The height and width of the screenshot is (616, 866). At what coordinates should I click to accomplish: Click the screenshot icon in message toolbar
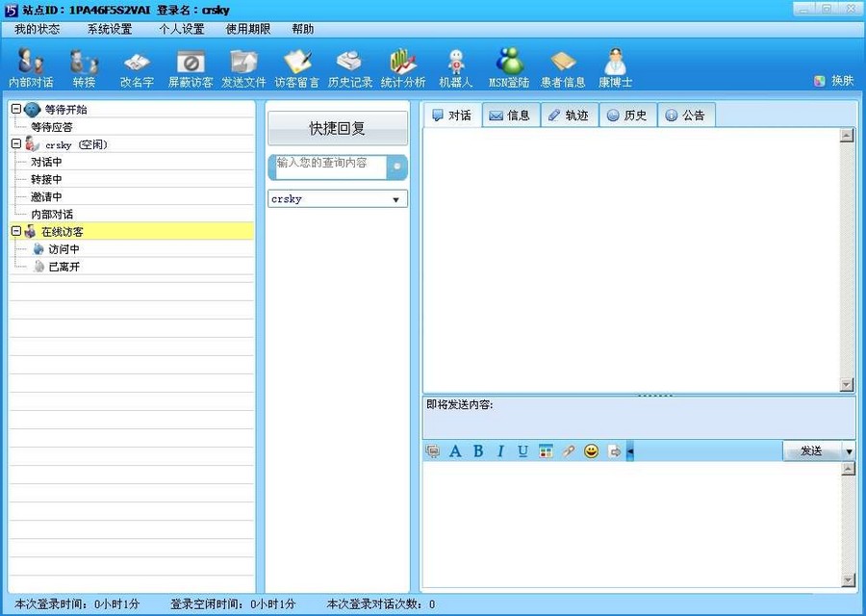coord(433,451)
